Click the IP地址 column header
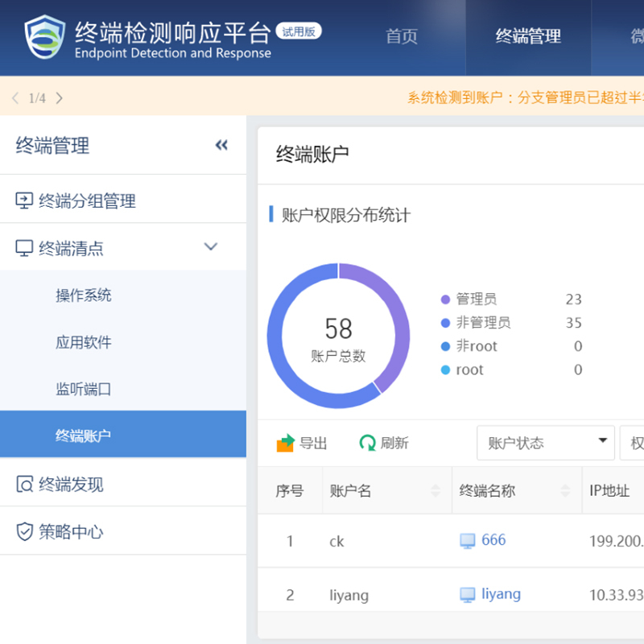Screen dimensions: 644x644 coord(609,490)
